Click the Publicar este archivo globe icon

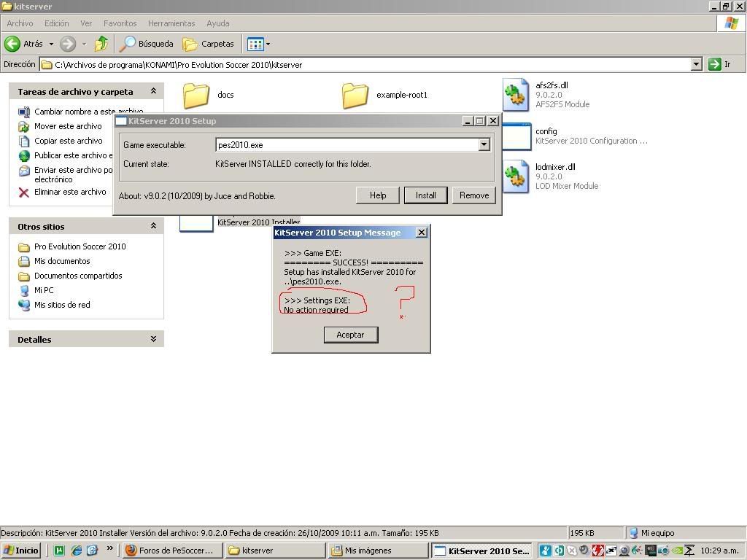[x=24, y=156]
